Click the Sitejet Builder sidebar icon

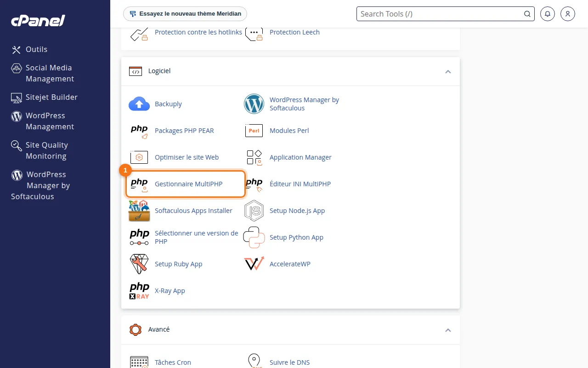coord(17,98)
